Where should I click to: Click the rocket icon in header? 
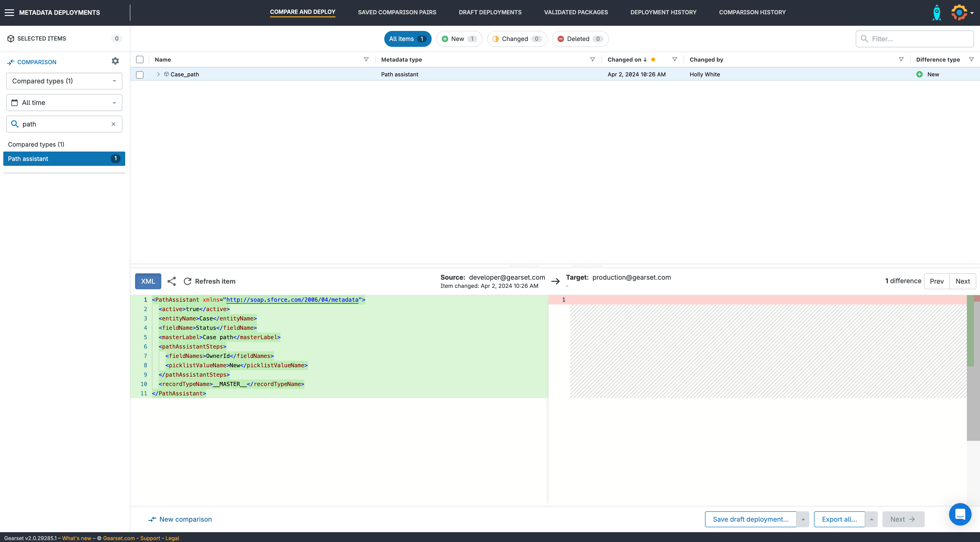coord(937,13)
